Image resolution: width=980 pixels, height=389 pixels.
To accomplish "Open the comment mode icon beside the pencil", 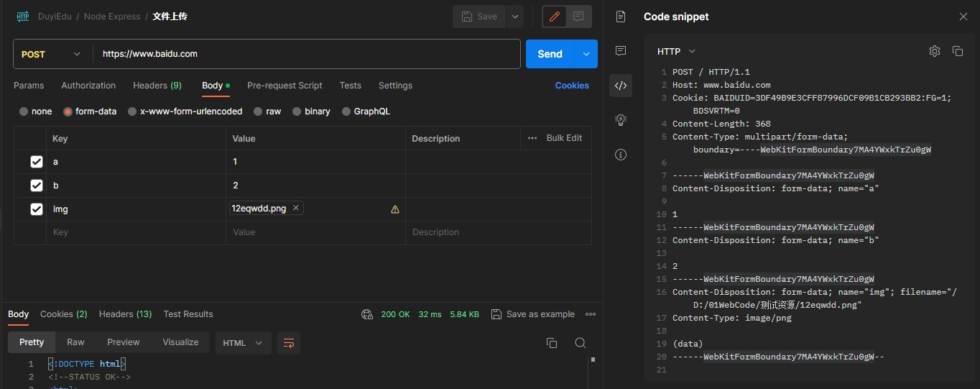I will (578, 17).
